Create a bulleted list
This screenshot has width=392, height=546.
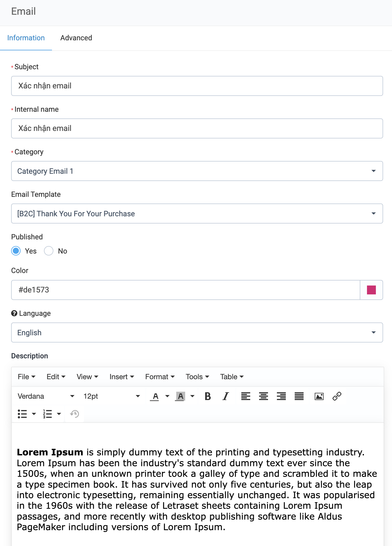coord(22,414)
